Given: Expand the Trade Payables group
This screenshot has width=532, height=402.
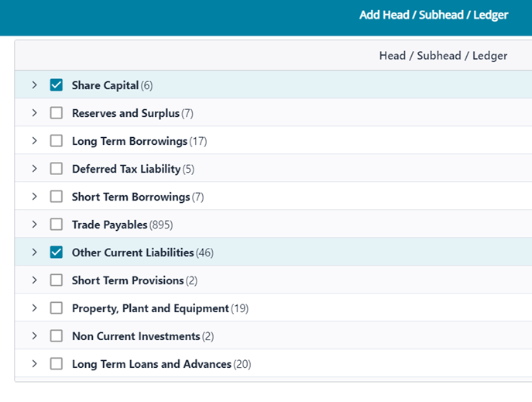Looking at the screenshot, I should click(x=35, y=225).
